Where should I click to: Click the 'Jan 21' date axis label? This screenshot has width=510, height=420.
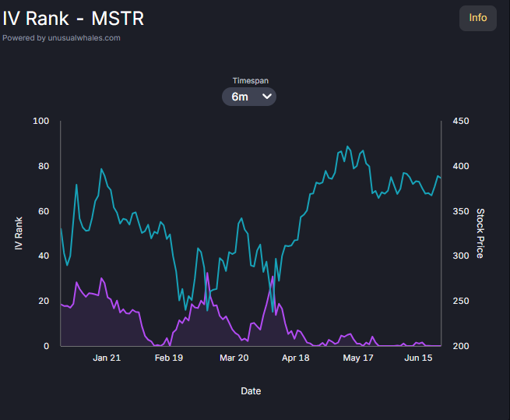click(x=107, y=358)
